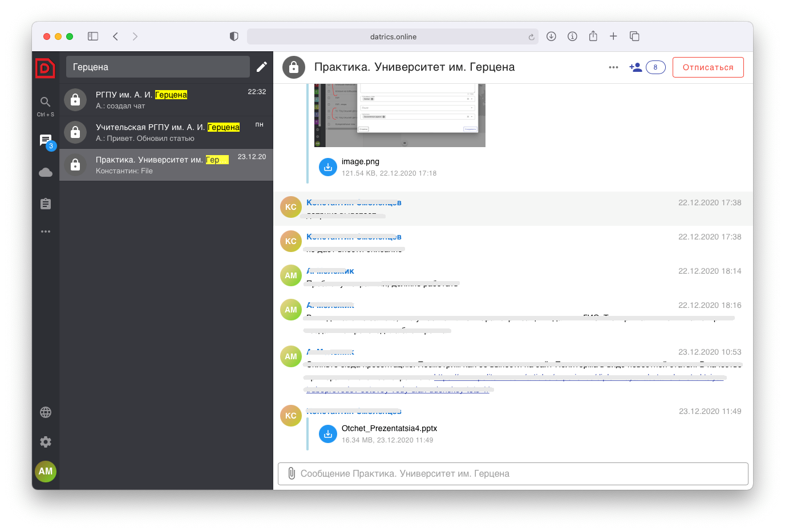This screenshot has width=785, height=532.
Task: Click the globe language icon
Action: click(x=46, y=412)
